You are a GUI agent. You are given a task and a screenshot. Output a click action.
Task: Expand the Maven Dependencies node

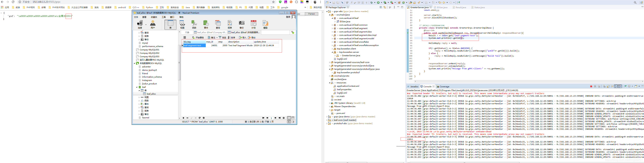[330, 106]
